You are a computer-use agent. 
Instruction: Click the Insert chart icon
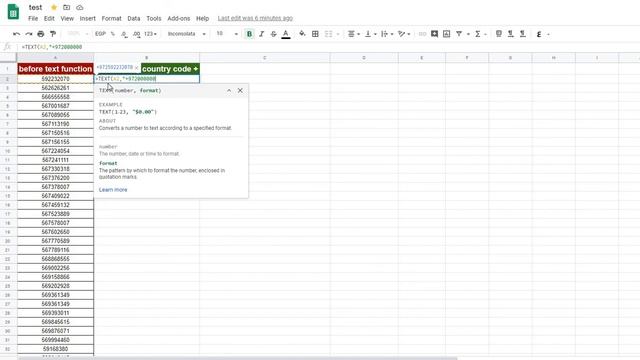[x=447, y=34]
